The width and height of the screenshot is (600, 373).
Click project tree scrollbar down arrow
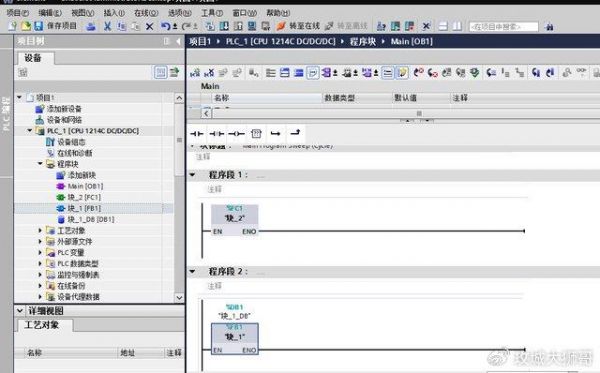pos(179,297)
